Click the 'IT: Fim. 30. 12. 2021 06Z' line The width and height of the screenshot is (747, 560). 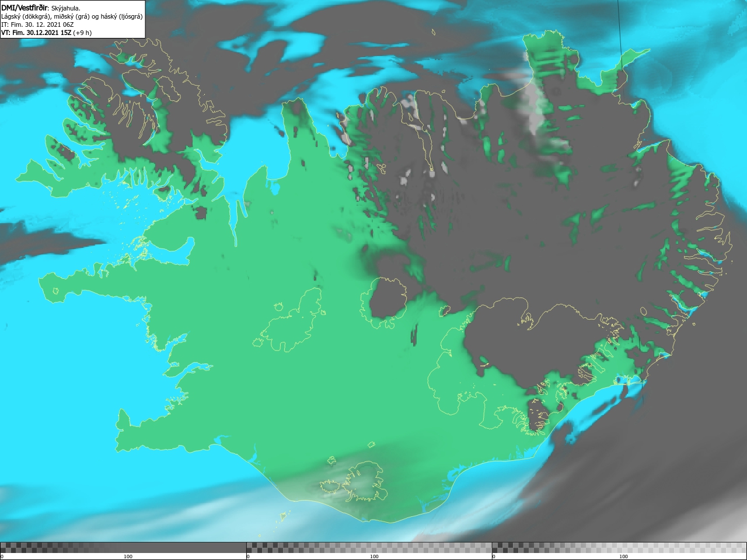[x=38, y=24]
